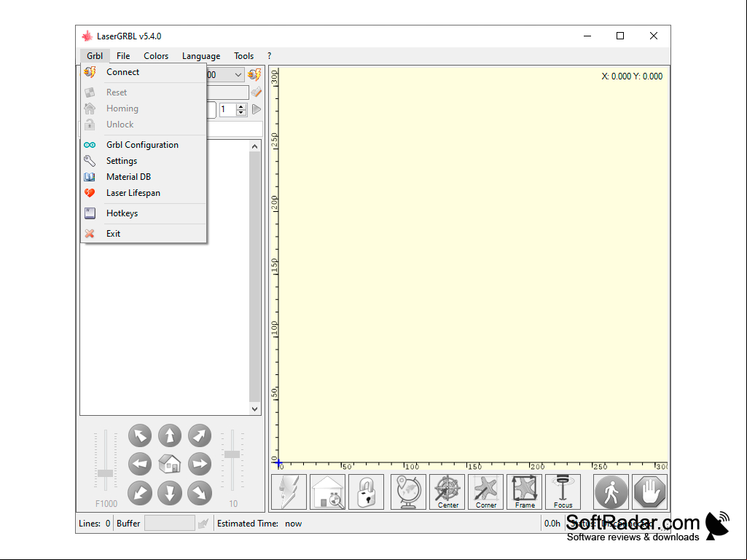Click the Arduino icon beside Grbl Configuration
This screenshot has height=560, width=747.
90,145
